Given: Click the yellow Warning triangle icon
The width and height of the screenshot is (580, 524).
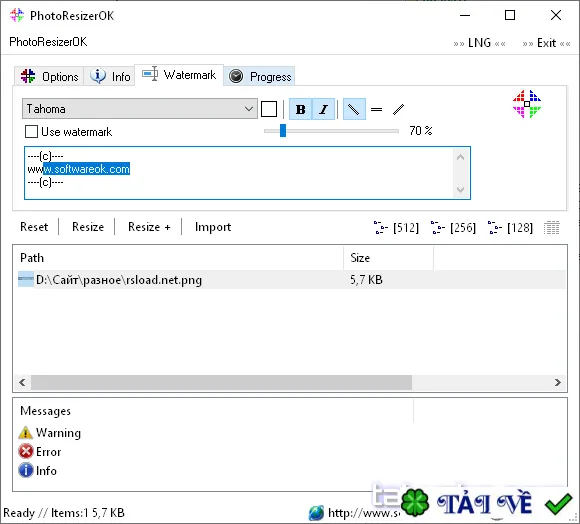Looking at the screenshot, I should (26, 433).
